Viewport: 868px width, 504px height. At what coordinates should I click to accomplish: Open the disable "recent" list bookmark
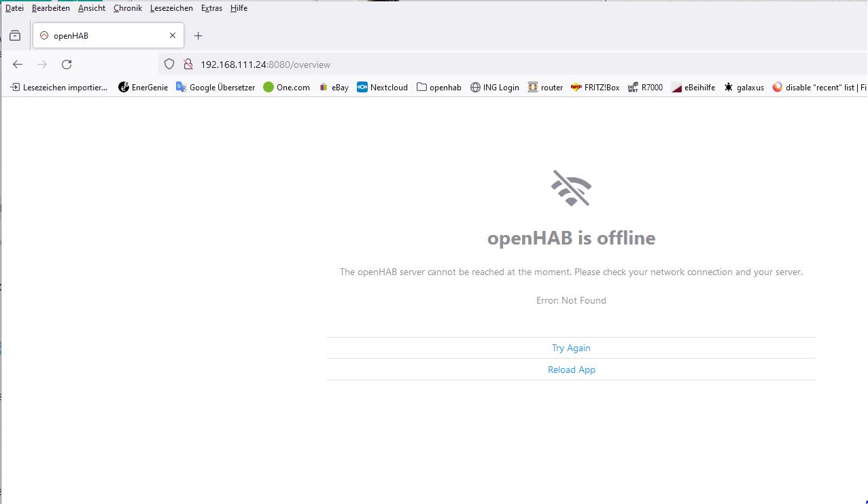click(x=820, y=87)
